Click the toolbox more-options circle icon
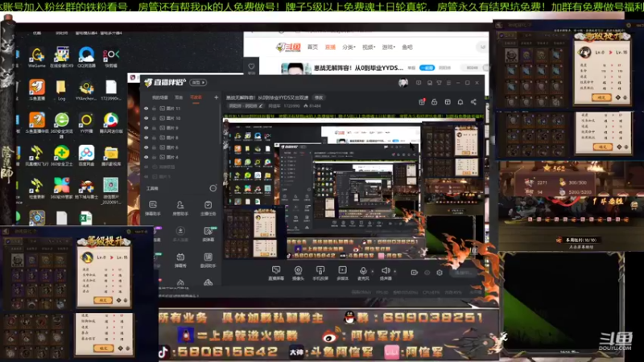Viewport: 644px width, 362px height. click(x=213, y=188)
